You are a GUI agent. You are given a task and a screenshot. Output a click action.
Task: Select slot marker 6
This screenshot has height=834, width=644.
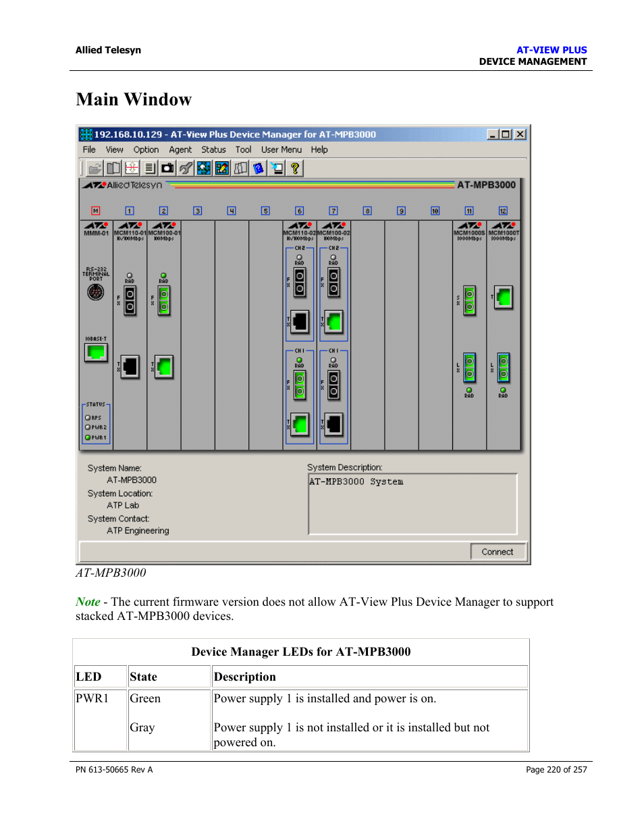[300, 211]
